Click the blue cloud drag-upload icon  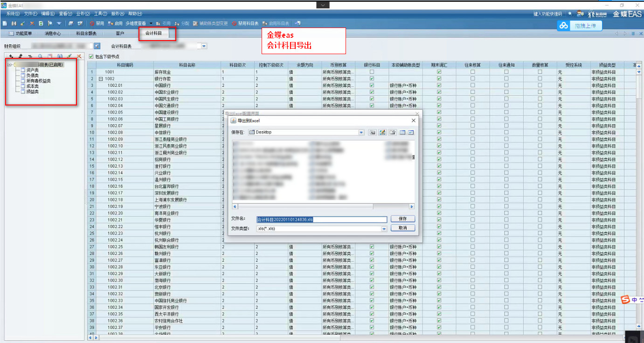tap(564, 26)
